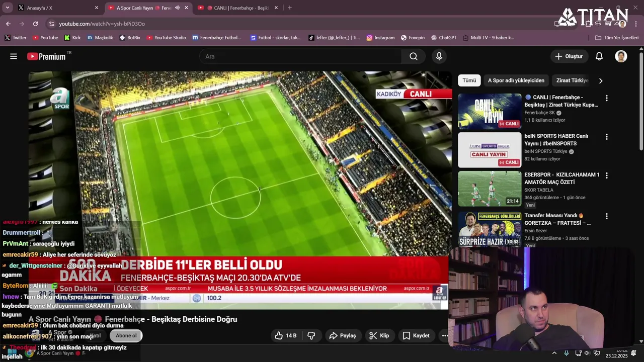Viewport: 644px width, 362px height.
Task: Click the search magnifier button
Action: point(414,56)
